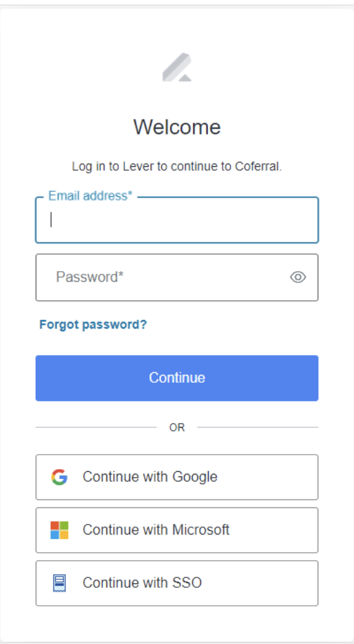Click the divider line right of OR

tap(258, 428)
